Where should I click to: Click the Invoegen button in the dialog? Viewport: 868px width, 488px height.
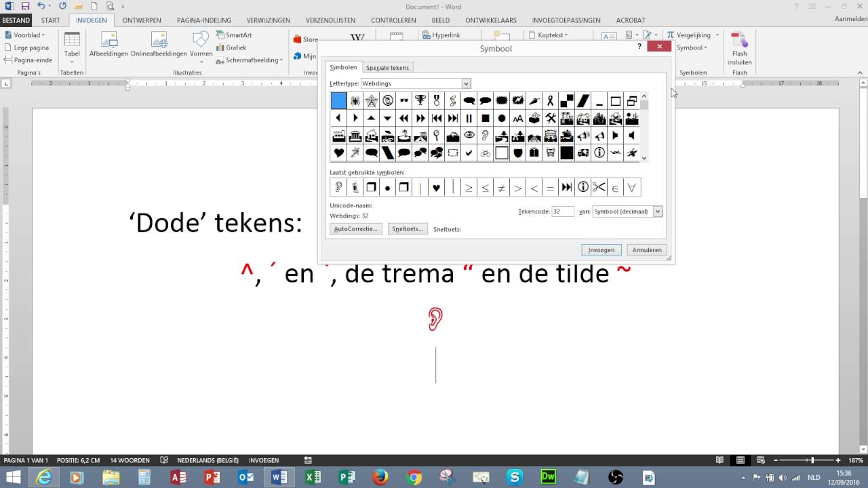coord(601,250)
